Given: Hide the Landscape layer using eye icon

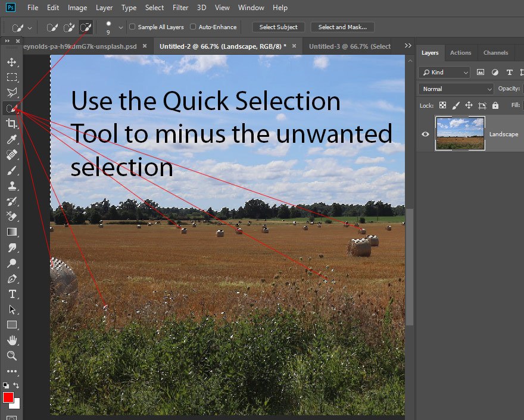Looking at the screenshot, I should pos(425,134).
